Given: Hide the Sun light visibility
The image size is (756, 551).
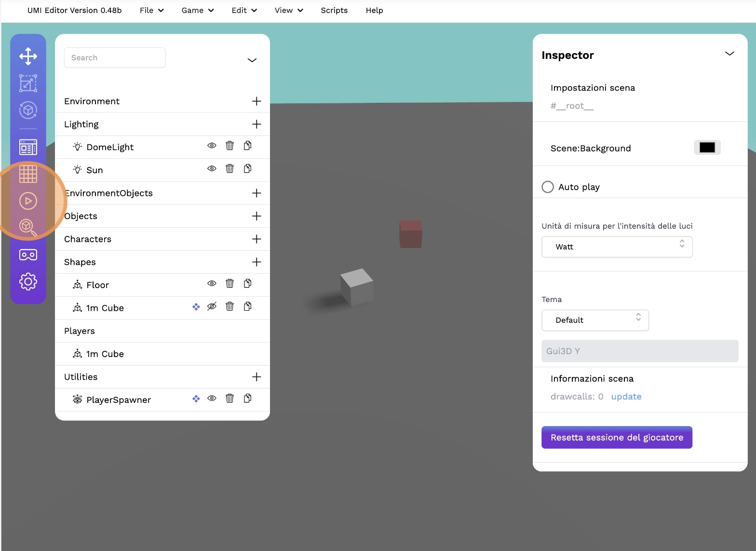Looking at the screenshot, I should tap(212, 169).
